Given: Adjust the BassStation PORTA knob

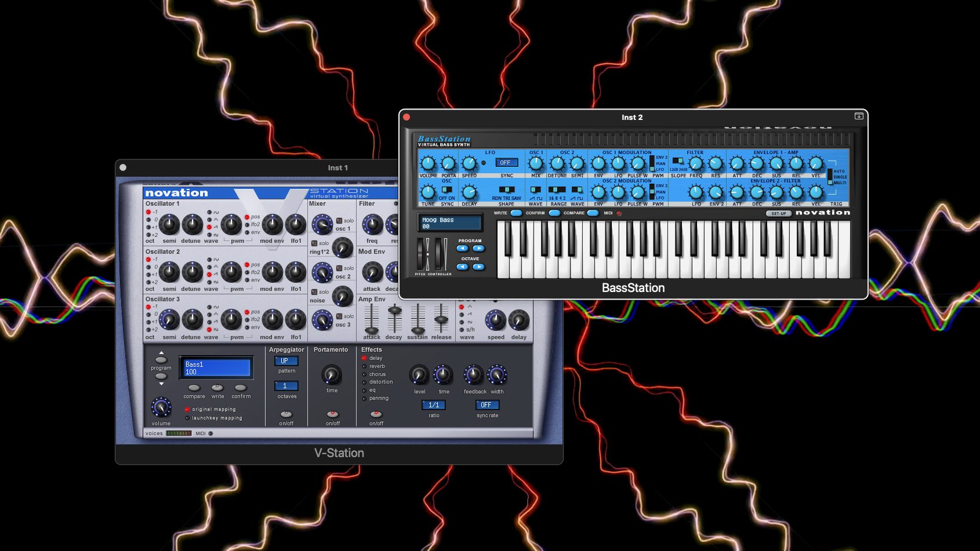Looking at the screenshot, I should 448,164.
